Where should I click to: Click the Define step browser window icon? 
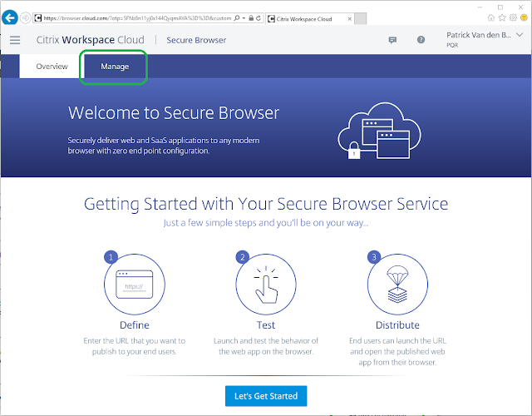(135, 285)
